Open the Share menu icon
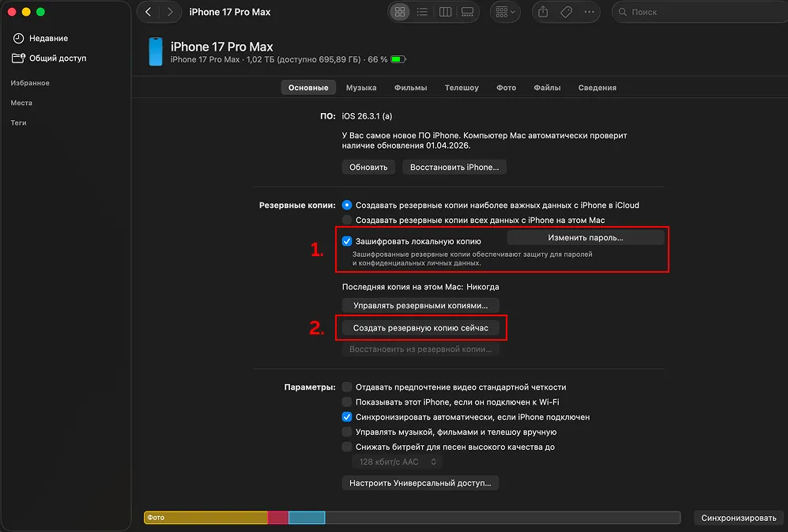Image resolution: width=788 pixels, height=532 pixels. tap(543, 12)
